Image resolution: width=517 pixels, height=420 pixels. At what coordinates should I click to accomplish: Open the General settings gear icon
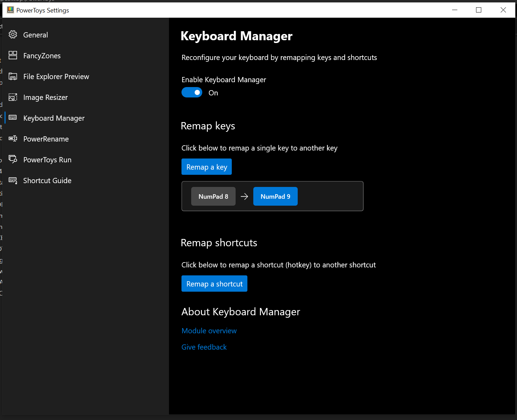13,35
